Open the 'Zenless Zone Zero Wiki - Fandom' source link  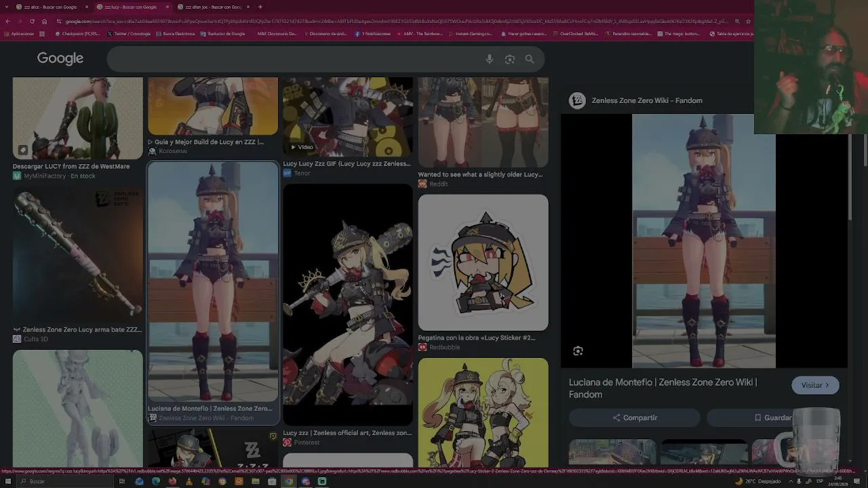coord(647,101)
